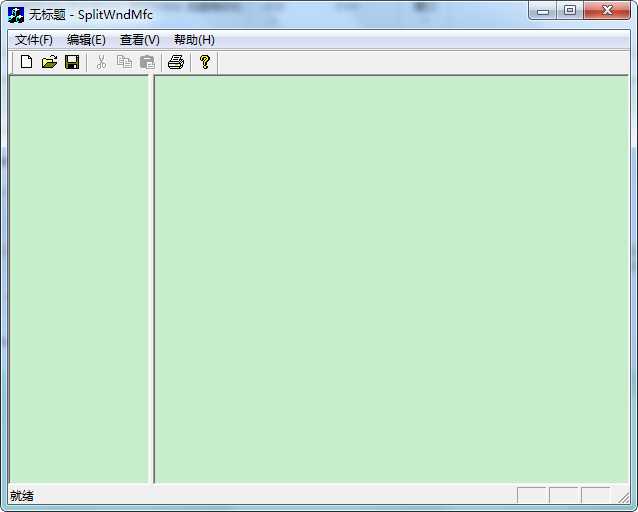Click the Copy toolbar icon
The width and height of the screenshot is (638, 512).
124,62
